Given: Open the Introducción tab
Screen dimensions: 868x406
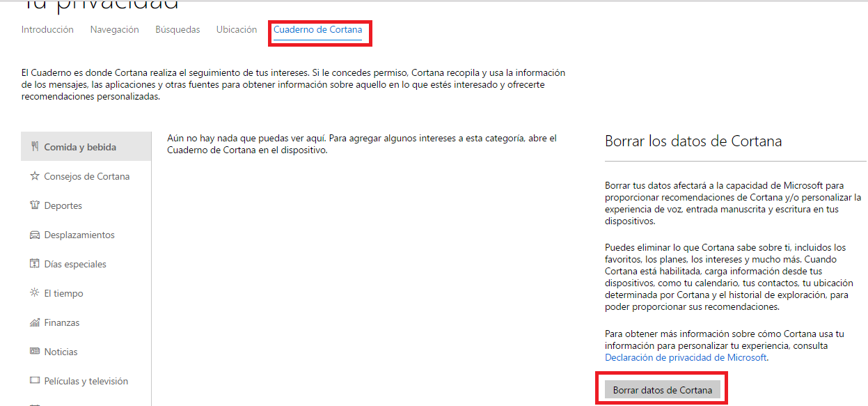Looking at the screenshot, I should click(47, 30).
